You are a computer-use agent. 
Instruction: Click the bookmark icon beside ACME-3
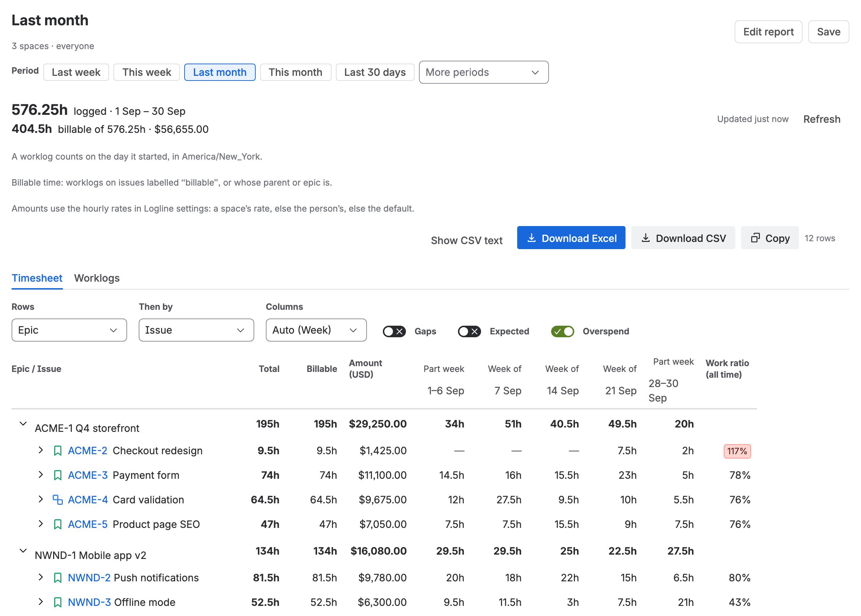point(58,475)
